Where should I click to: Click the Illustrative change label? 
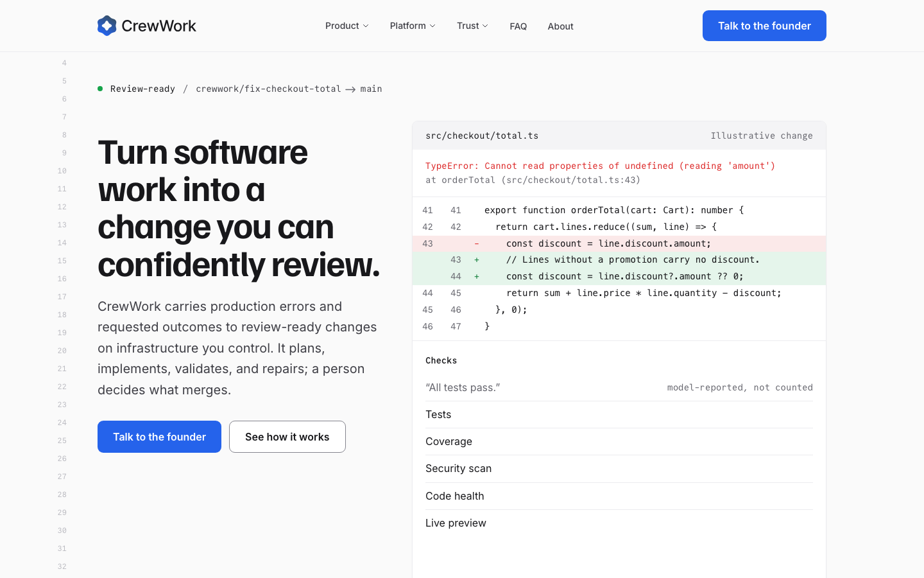click(762, 136)
